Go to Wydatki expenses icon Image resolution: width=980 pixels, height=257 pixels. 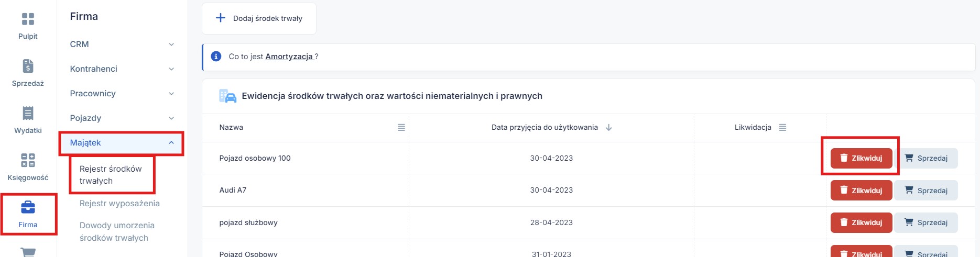click(28, 114)
